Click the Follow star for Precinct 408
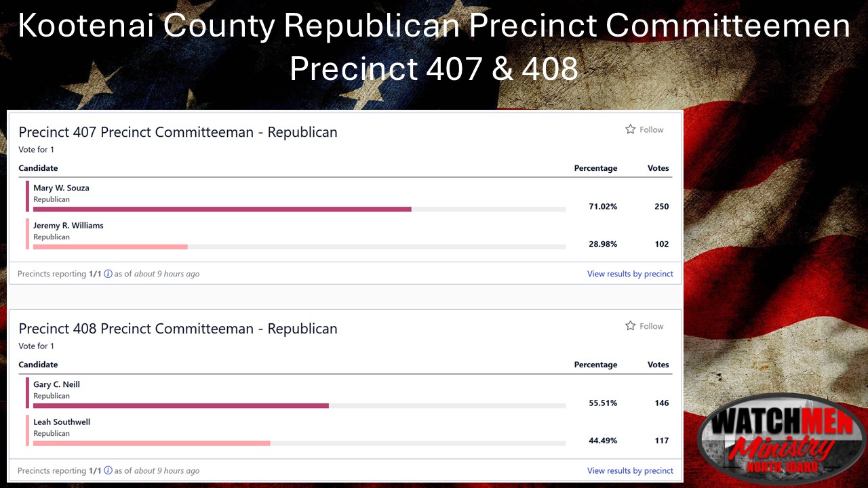 [x=630, y=326]
